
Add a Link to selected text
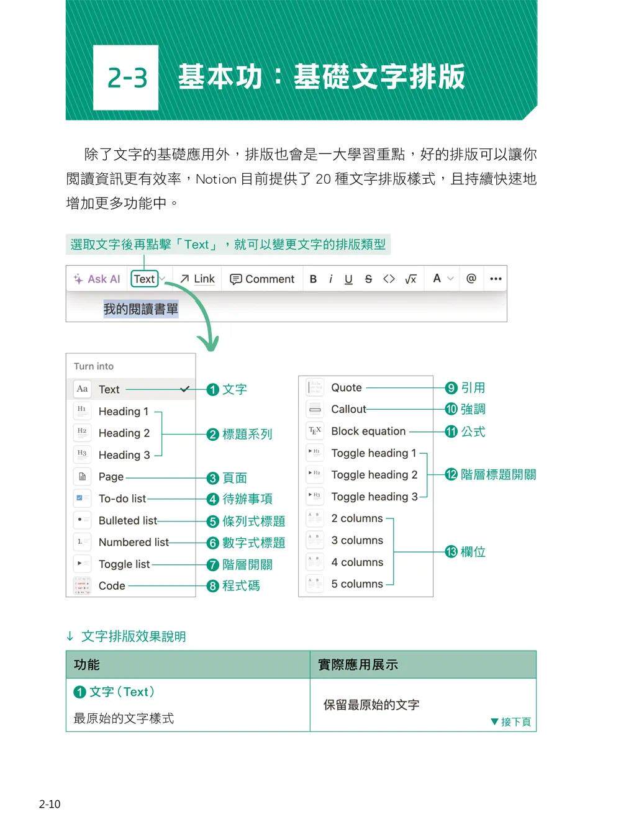tap(197, 279)
